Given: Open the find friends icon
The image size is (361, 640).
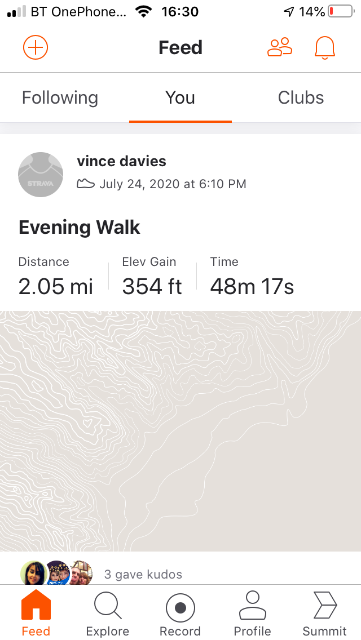Looking at the screenshot, I should point(280,47).
